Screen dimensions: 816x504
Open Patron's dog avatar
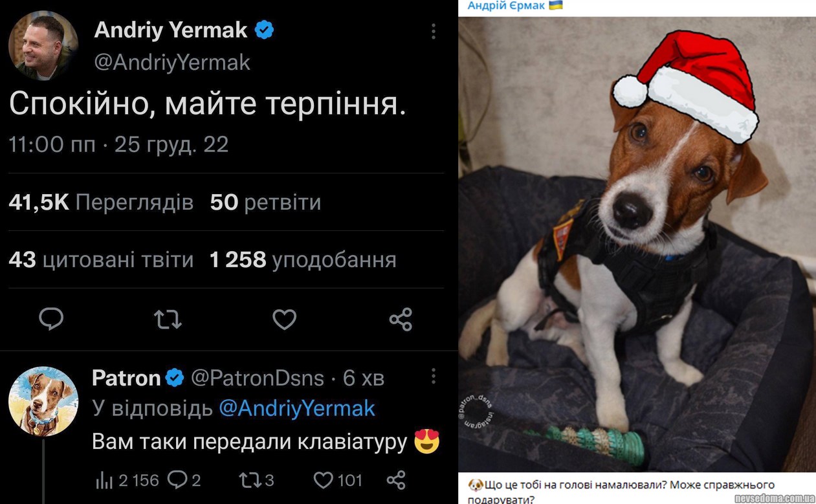coord(43,401)
